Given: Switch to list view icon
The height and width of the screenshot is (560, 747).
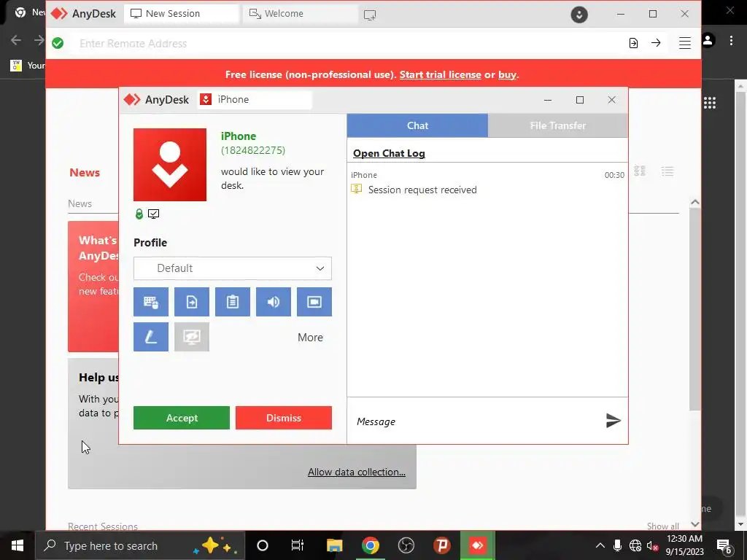Looking at the screenshot, I should coord(667,171).
